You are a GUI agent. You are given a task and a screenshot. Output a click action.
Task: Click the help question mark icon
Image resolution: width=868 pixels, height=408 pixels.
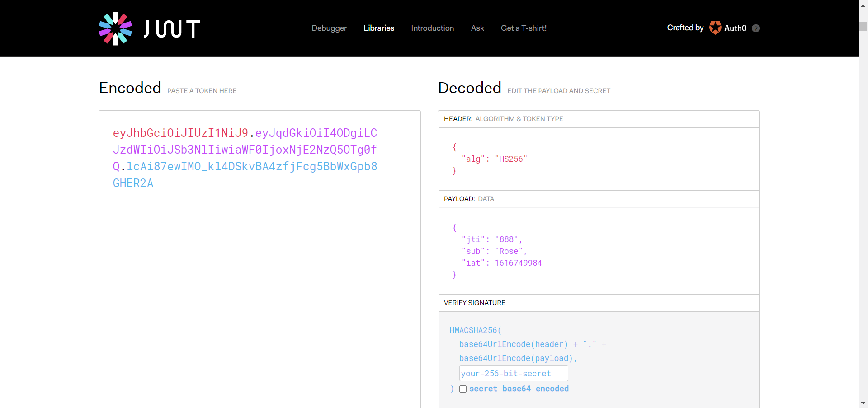(756, 28)
